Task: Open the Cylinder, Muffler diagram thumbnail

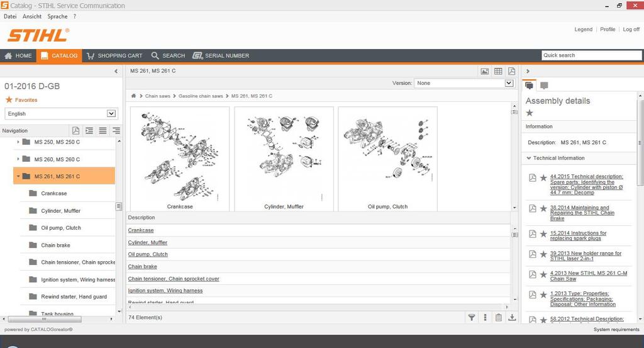Action: click(x=284, y=159)
